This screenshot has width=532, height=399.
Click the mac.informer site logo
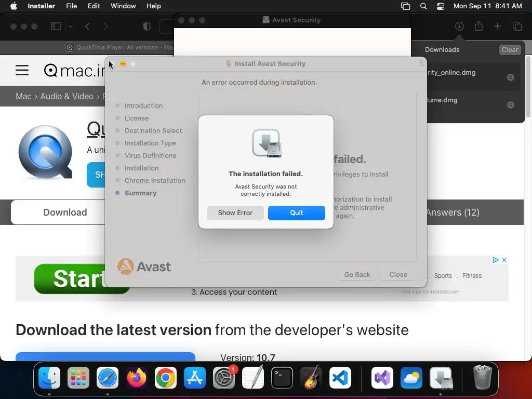pos(74,71)
